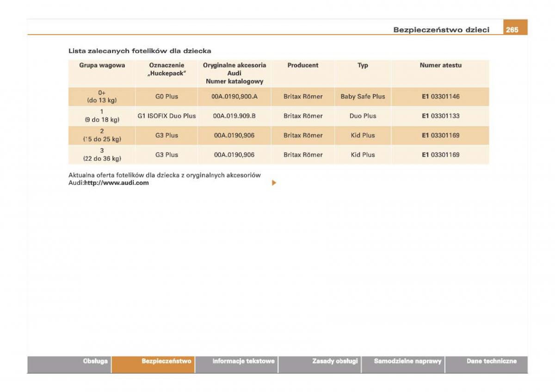This screenshot has height=392, width=555.
Task: Click the Oznaczenie „Huckepack“ column header
Action: [166, 73]
